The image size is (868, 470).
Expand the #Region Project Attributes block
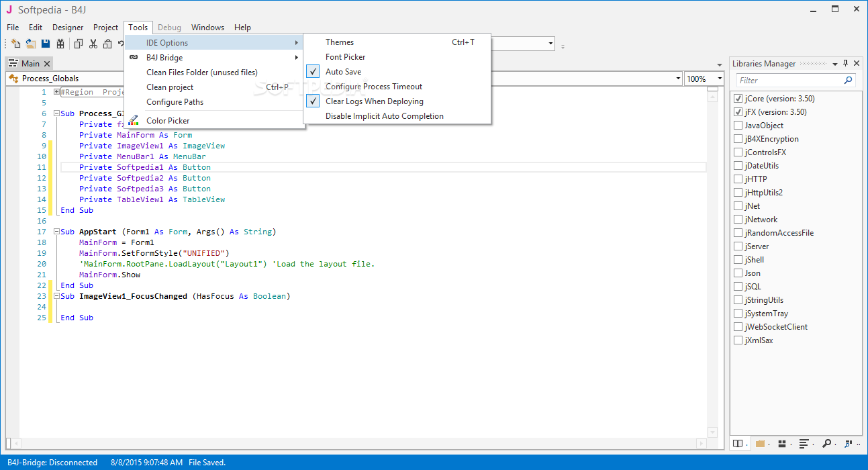(x=57, y=92)
